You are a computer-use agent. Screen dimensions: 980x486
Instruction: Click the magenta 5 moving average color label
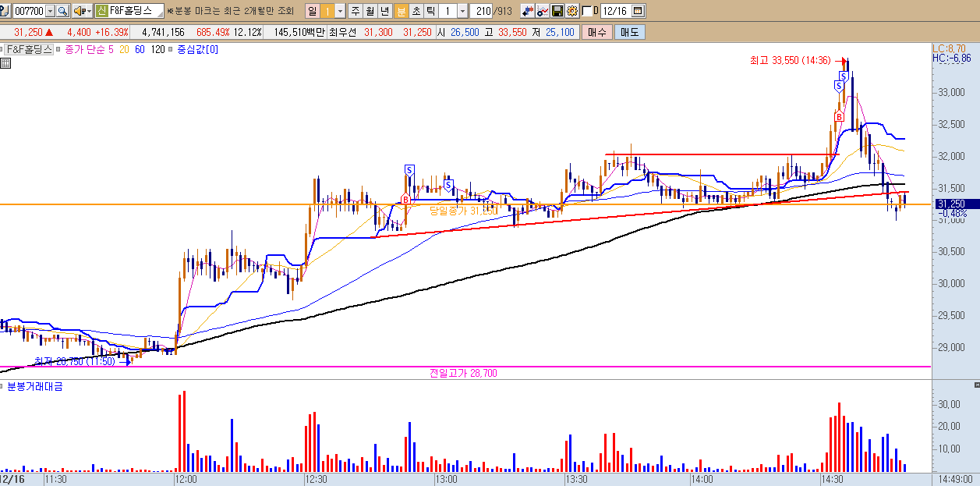point(111,49)
